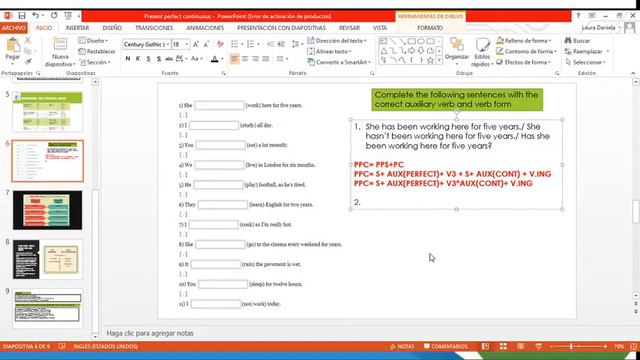This screenshot has height=360, width=640.
Task: Open Relleno de forma dropdown
Action: [x=524, y=40]
